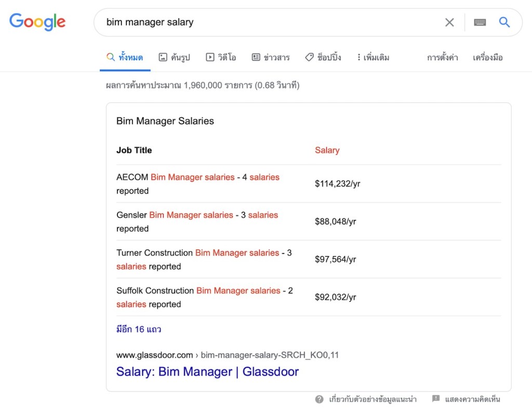Open the ข่าวสาร news tab
532x413 pixels.
coord(271,58)
